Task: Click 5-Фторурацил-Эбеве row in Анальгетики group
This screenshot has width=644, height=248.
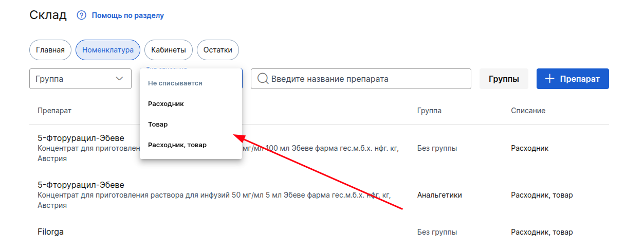Action: click(x=81, y=185)
